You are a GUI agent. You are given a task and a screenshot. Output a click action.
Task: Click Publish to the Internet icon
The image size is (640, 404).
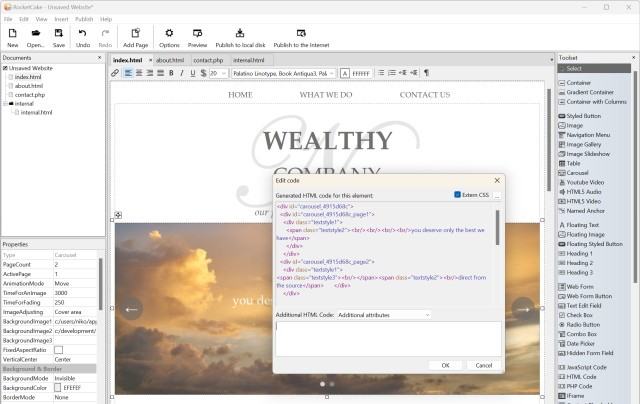300,37
